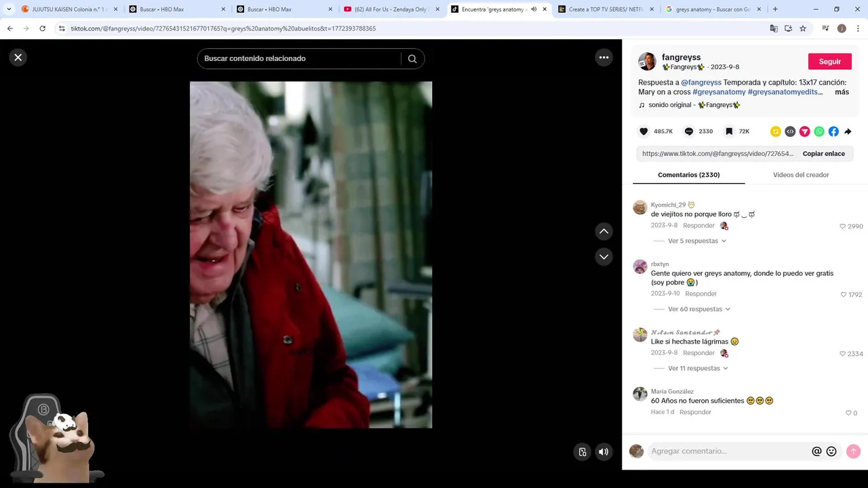Viewport: 868px width, 488px height.
Task: Post comment with pink arrow button
Action: click(853, 451)
